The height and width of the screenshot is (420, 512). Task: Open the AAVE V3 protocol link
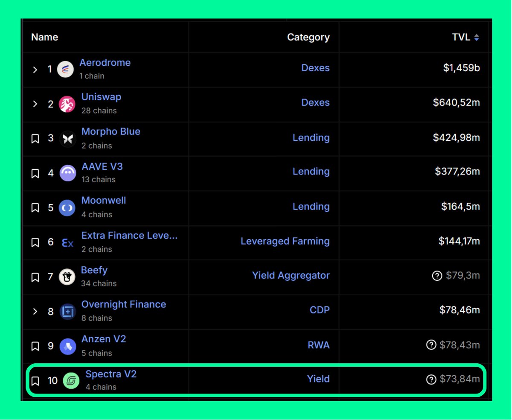[102, 166]
